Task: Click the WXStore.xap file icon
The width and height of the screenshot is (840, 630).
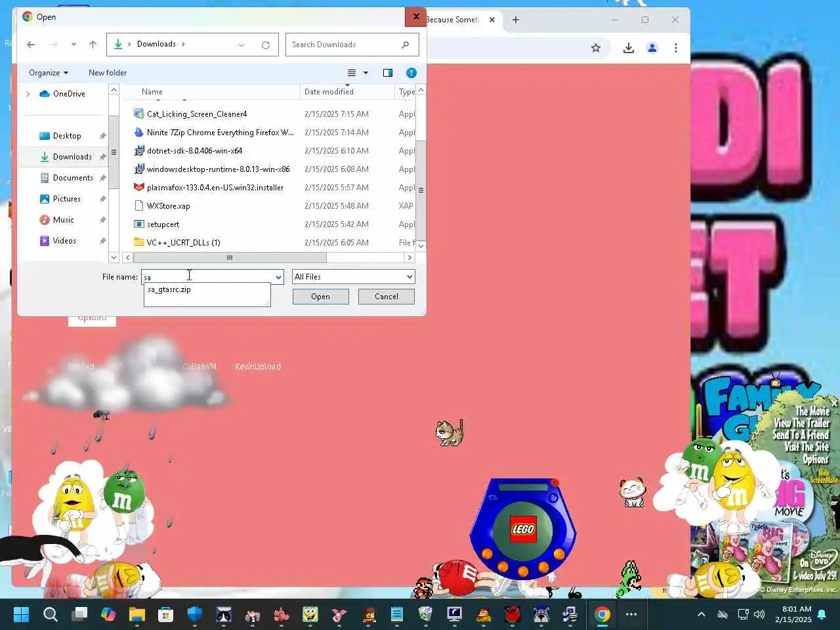Action: pos(138,206)
